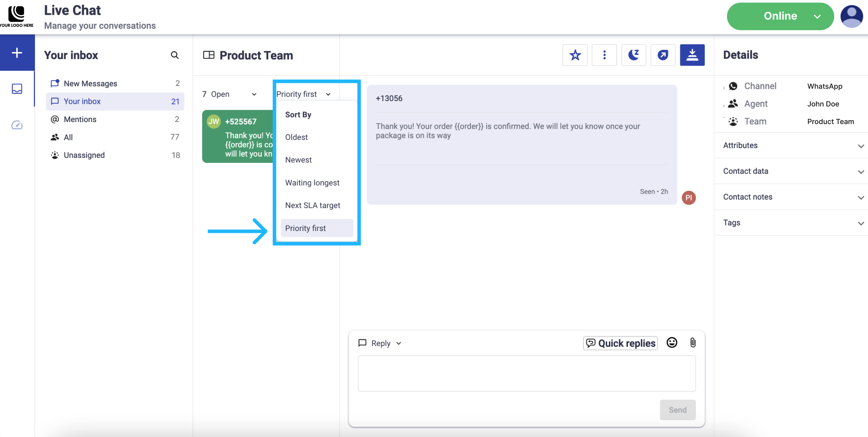868x437 pixels.
Task: Open the Unassigned inbox folder
Action: pyautogui.click(x=84, y=155)
